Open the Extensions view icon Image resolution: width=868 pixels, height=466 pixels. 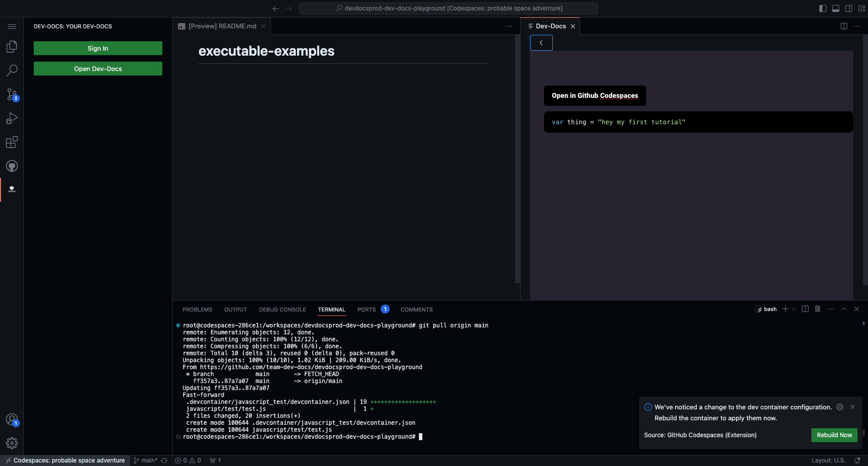pos(12,143)
